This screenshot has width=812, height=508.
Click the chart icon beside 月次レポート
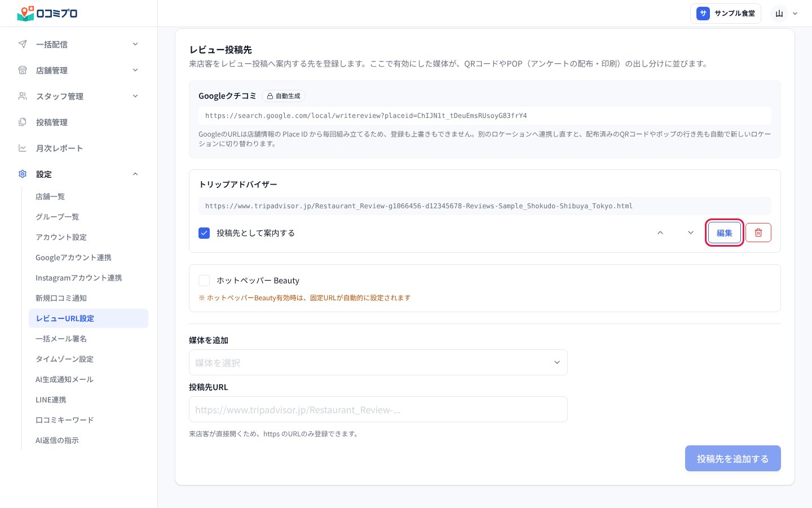(23, 148)
